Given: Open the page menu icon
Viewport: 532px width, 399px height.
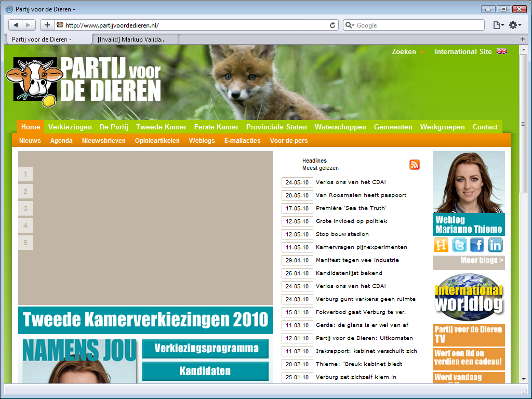Looking at the screenshot, I should click(498, 25).
